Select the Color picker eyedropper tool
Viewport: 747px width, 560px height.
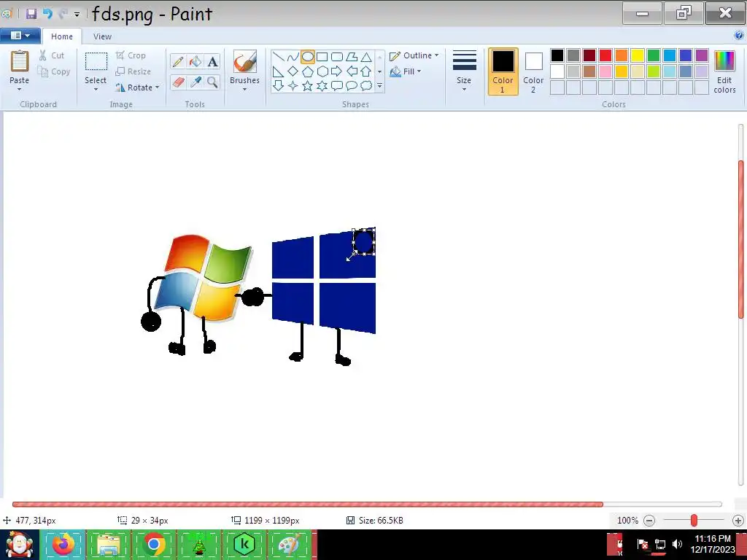(196, 82)
